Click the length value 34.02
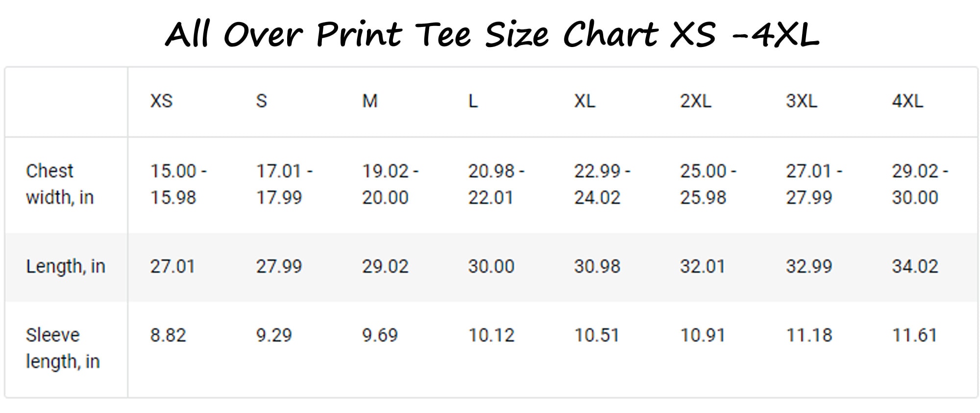980x413 pixels. pyautogui.click(x=915, y=267)
